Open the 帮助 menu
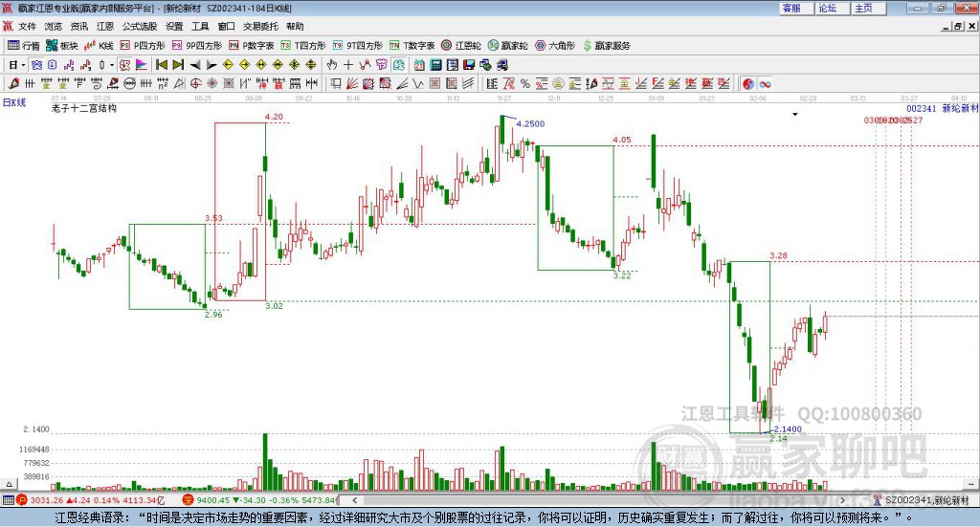 pos(295,26)
